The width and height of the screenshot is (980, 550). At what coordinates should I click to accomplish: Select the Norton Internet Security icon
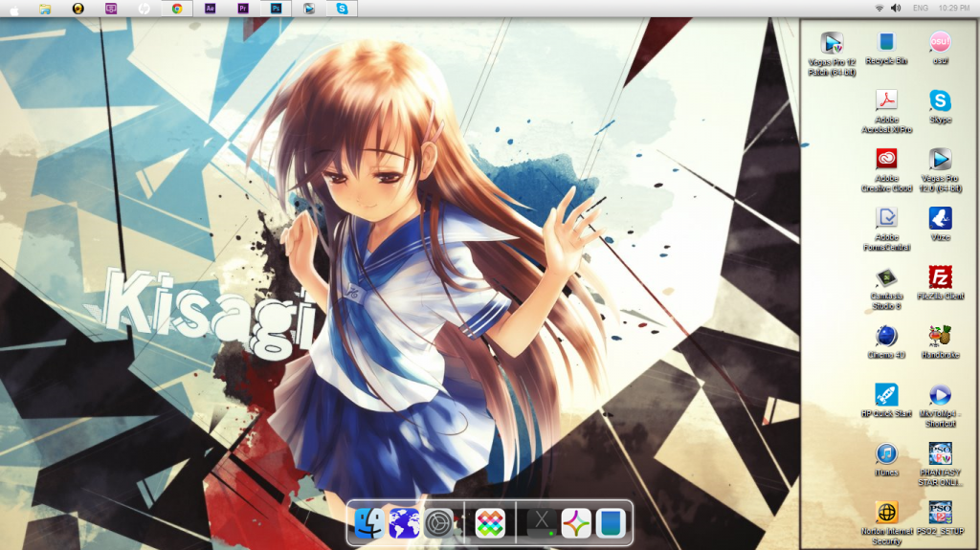coord(886,522)
